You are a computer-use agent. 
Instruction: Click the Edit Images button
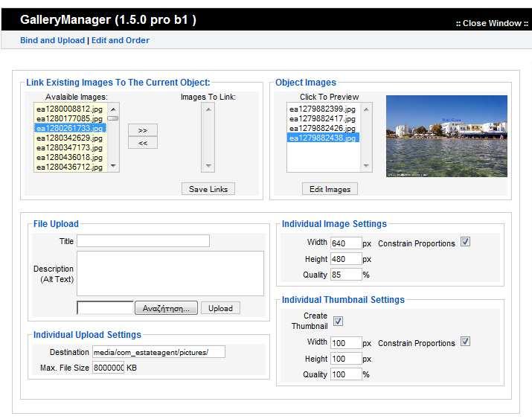pos(330,189)
